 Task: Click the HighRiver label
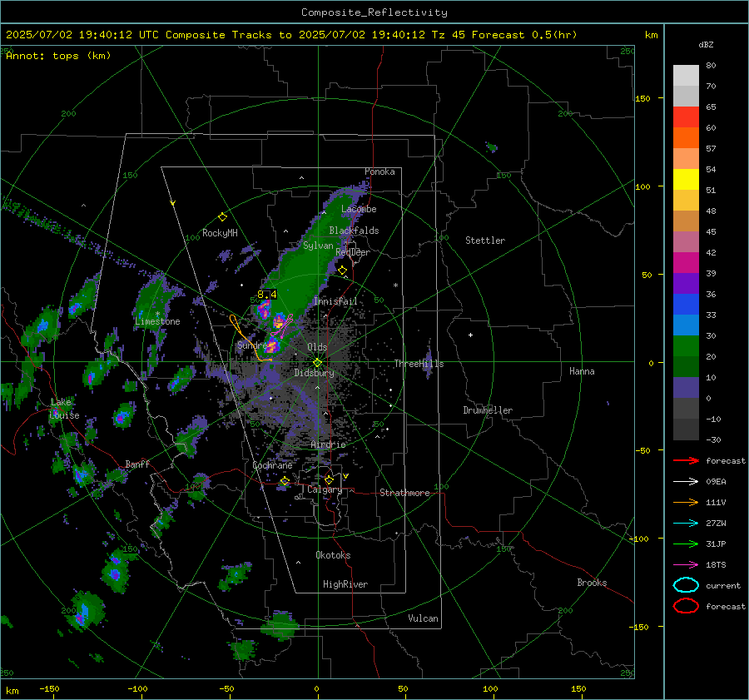pyautogui.click(x=345, y=584)
